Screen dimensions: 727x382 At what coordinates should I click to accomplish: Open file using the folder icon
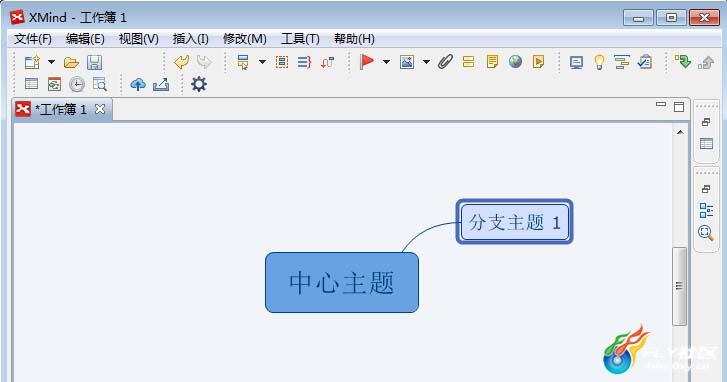pos(71,62)
